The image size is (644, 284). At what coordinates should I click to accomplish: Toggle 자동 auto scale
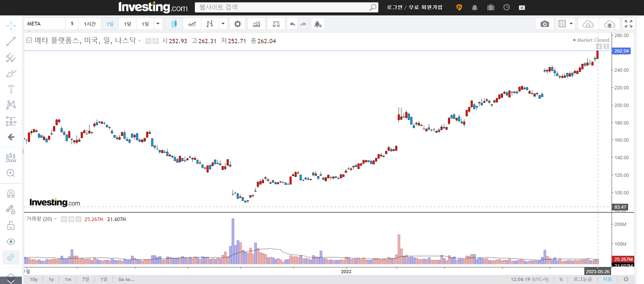(x=607, y=279)
